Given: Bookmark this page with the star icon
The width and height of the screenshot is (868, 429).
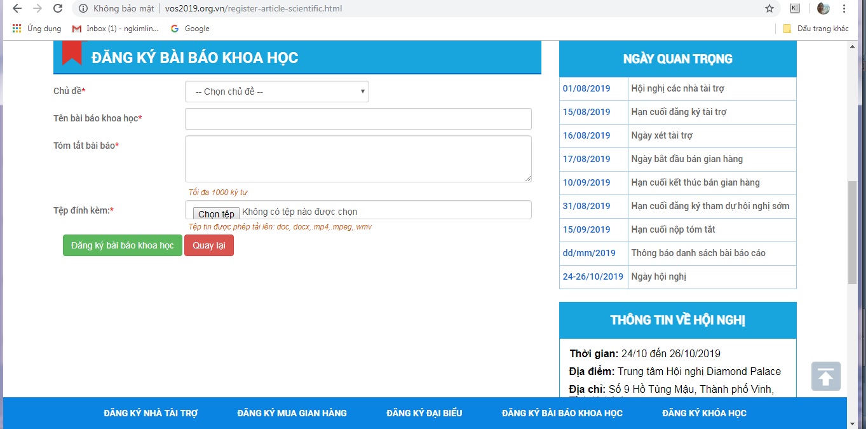Looking at the screenshot, I should pyautogui.click(x=770, y=9).
